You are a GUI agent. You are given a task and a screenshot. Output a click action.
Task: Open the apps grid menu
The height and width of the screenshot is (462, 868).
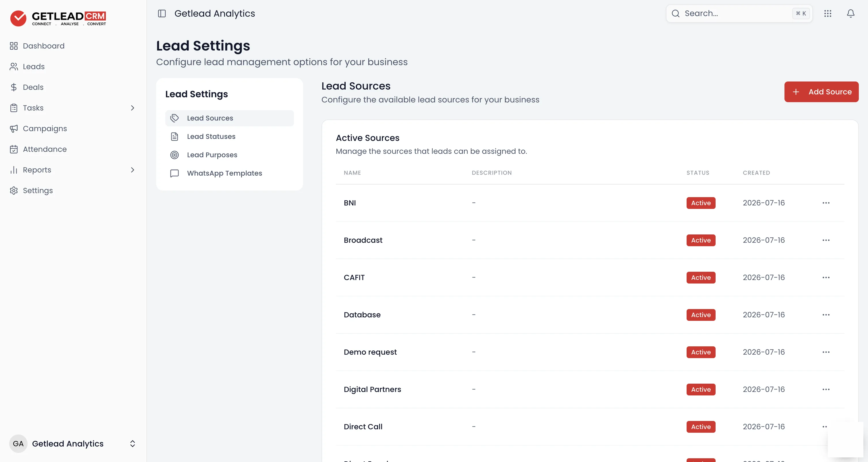point(828,13)
